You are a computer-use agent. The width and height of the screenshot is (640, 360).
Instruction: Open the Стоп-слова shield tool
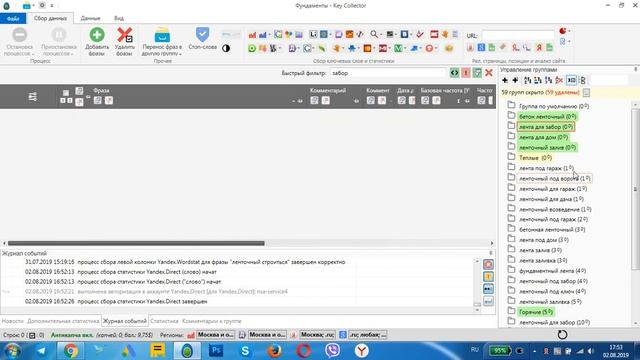pos(202,35)
